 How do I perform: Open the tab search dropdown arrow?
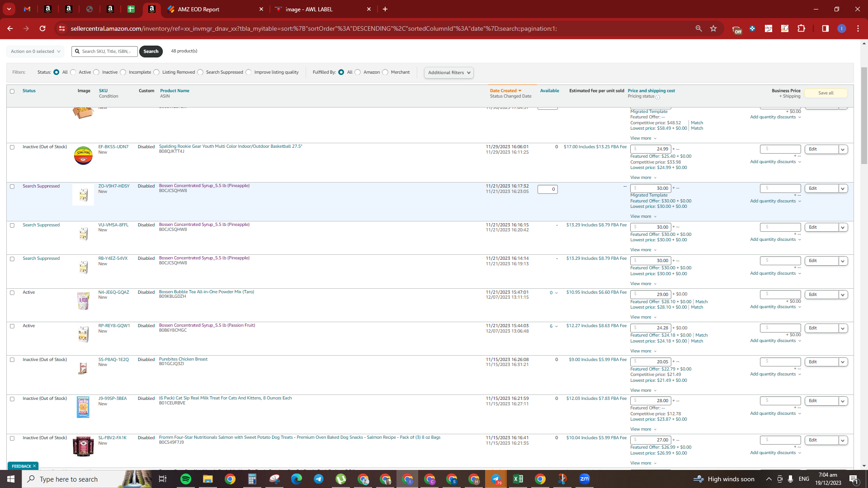coord(9,9)
